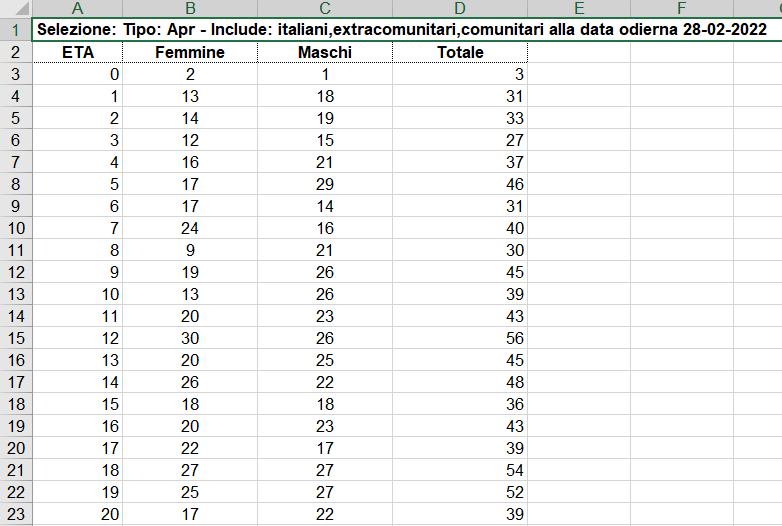
Task: Click the Totale cell showing 54
Action: point(460,470)
